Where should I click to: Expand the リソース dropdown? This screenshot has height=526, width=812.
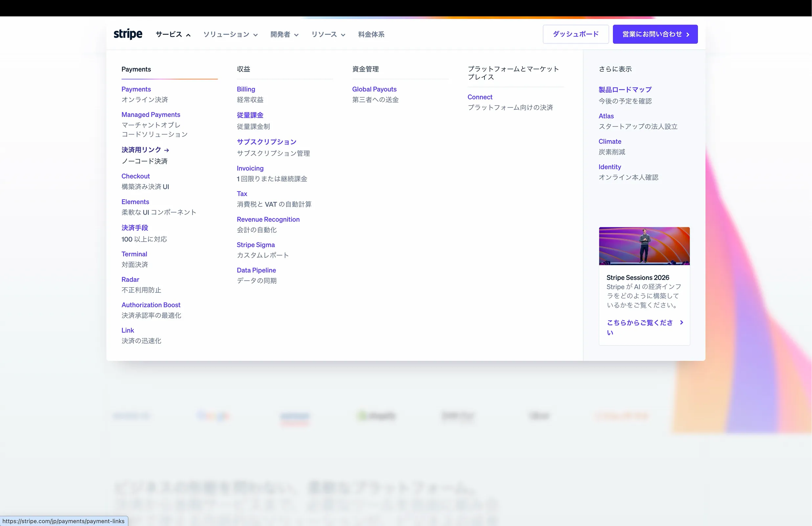click(x=328, y=35)
